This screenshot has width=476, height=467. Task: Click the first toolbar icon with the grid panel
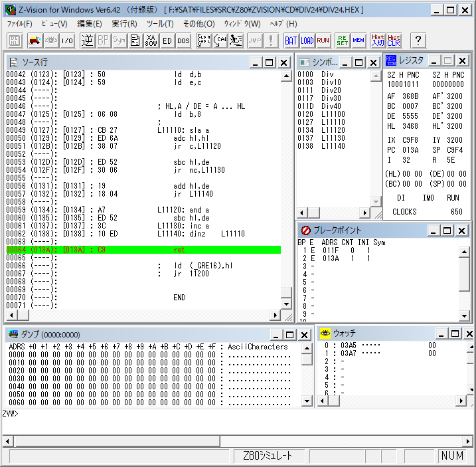tap(15, 41)
